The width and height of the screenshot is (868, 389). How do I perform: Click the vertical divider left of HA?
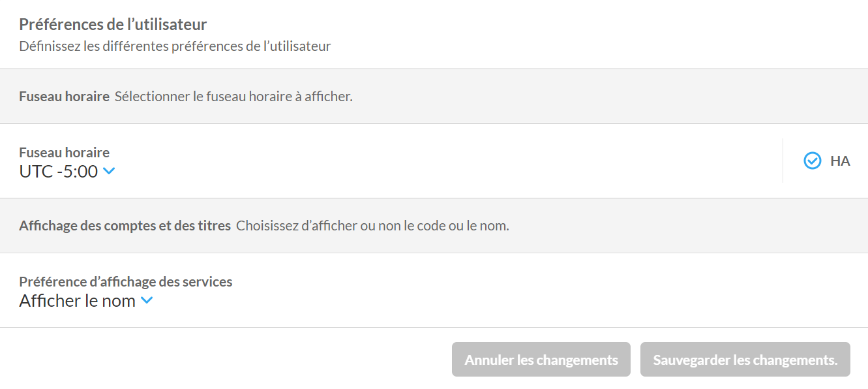tap(783, 161)
